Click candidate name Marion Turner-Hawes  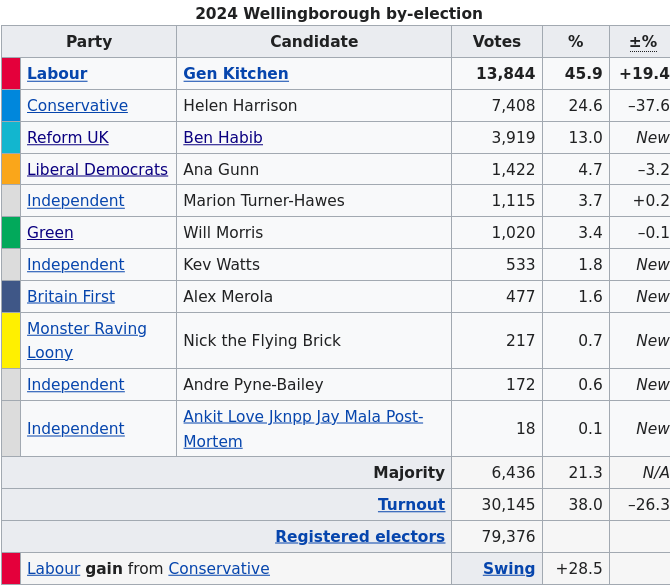pyautogui.click(x=264, y=201)
